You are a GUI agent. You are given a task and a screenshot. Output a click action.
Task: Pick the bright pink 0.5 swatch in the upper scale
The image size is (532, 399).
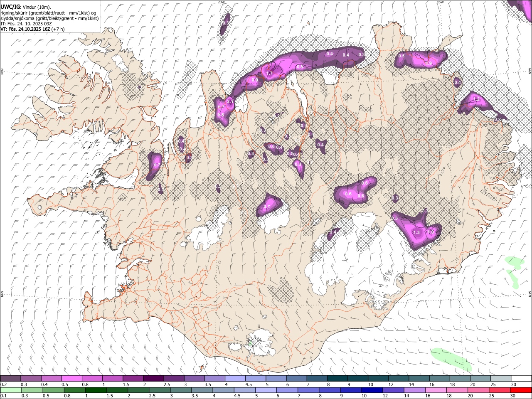pos(71,379)
